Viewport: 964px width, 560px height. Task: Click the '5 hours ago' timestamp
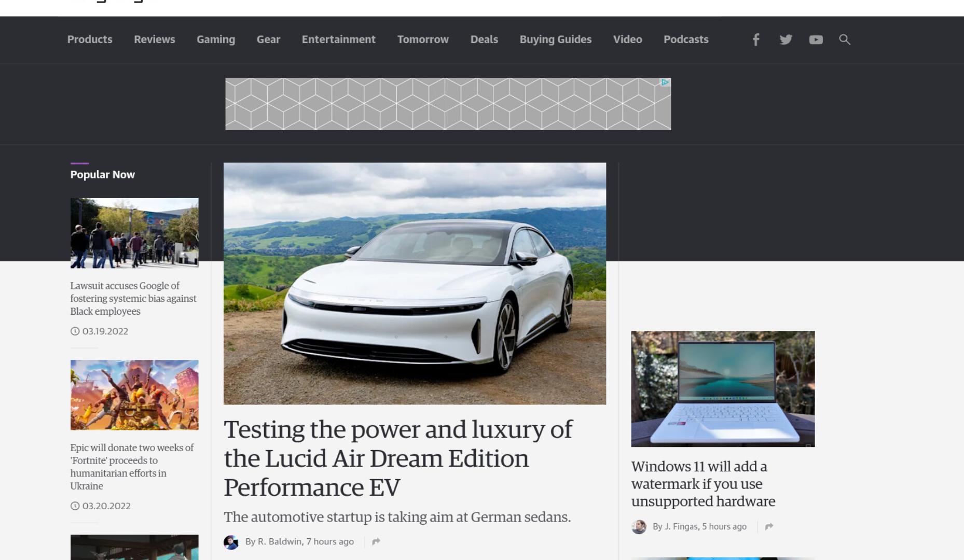pyautogui.click(x=724, y=526)
